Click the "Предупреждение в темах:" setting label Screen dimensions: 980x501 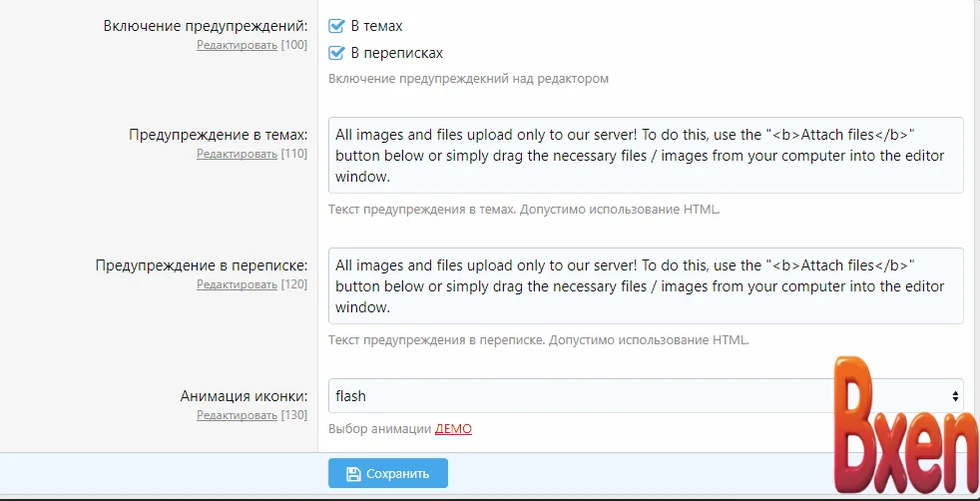[218, 135]
